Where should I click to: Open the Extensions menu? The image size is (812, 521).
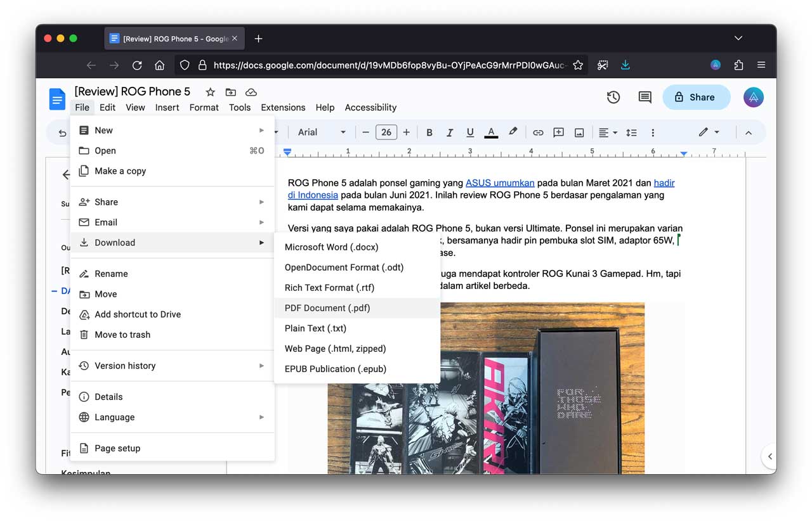283,108
